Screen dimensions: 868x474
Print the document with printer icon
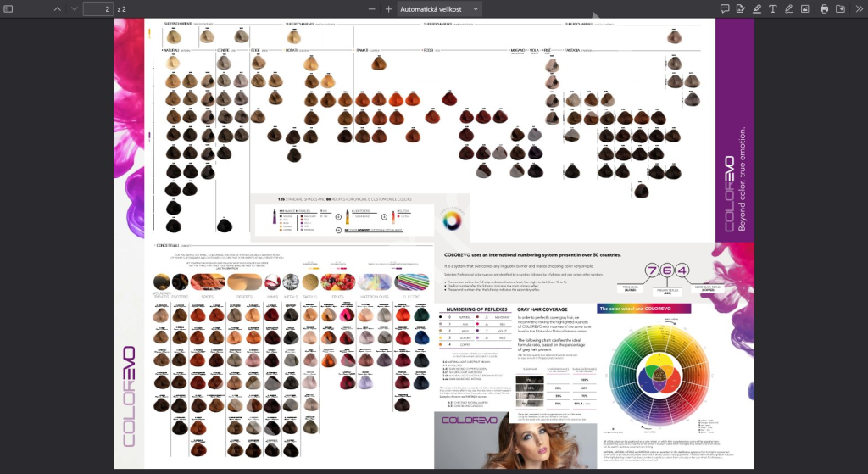click(x=824, y=8)
